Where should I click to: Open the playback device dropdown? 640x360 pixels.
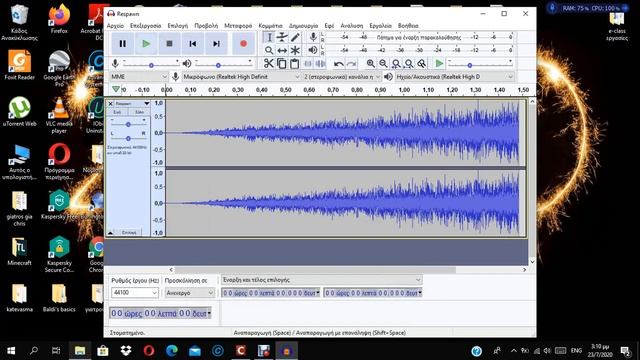tap(454, 77)
